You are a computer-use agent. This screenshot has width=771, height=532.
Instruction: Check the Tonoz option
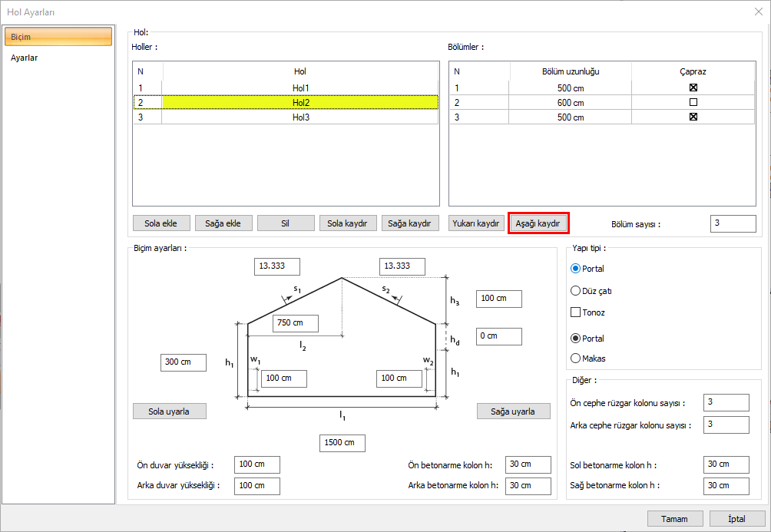576,312
